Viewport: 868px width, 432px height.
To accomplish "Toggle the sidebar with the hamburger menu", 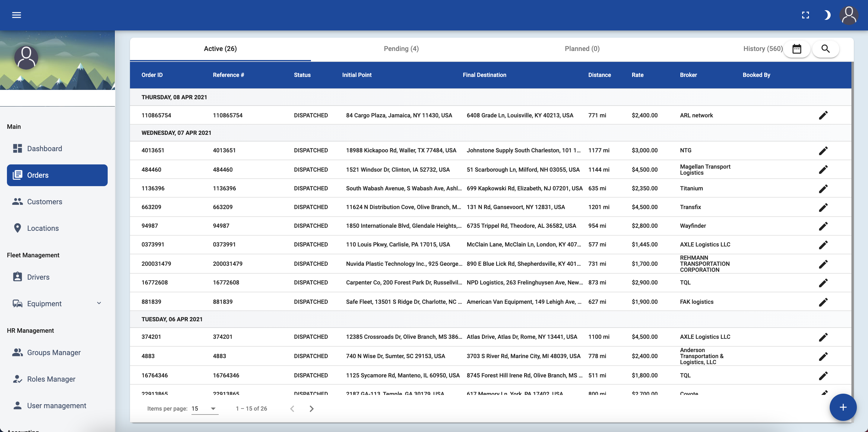I will pyautogui.click(x=16, y=15).
